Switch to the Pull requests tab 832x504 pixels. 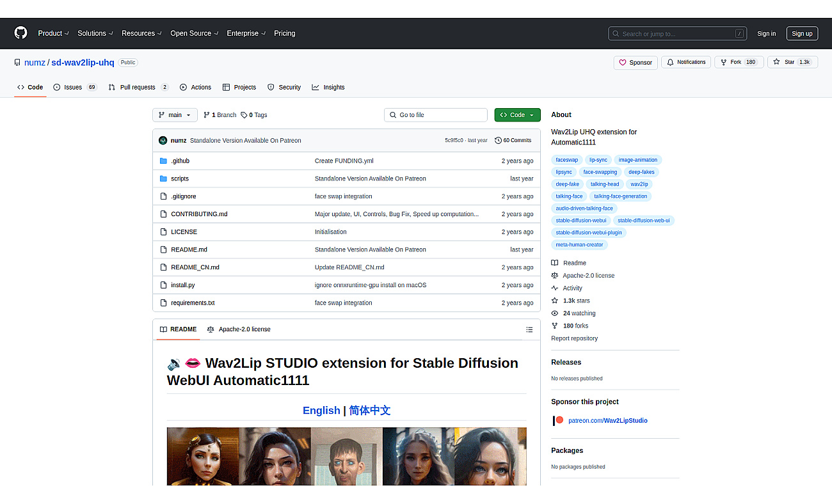coord(138,87)
